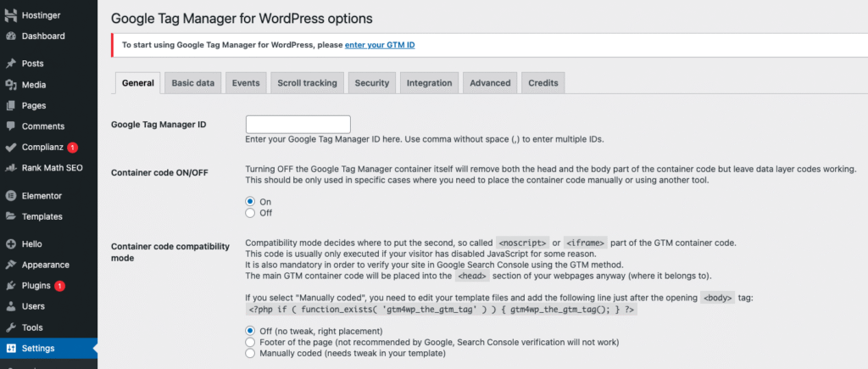Open Plugins menu item
Viewport: 868px width, 369px height.
coord(48,286)
